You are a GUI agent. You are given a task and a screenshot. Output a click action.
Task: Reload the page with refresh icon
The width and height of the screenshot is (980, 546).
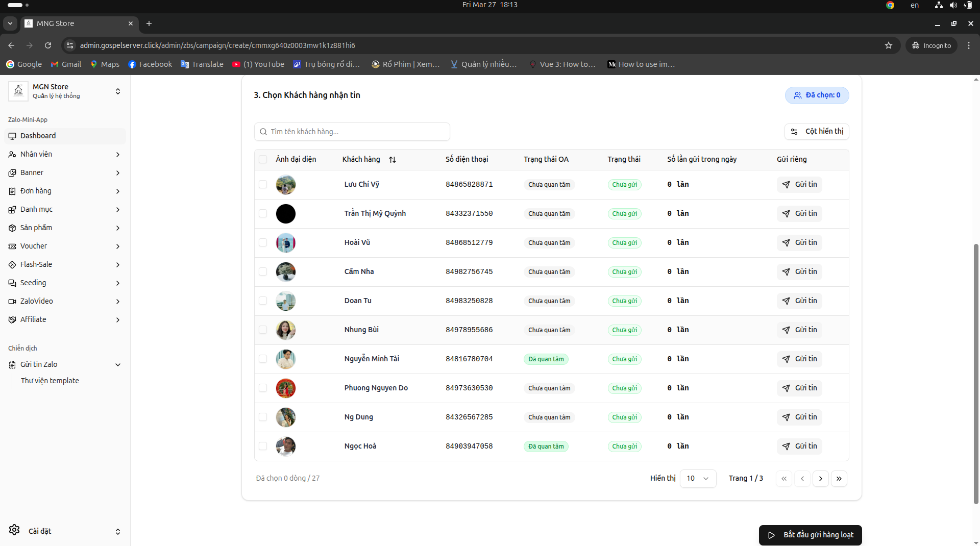tap(48, 45)
